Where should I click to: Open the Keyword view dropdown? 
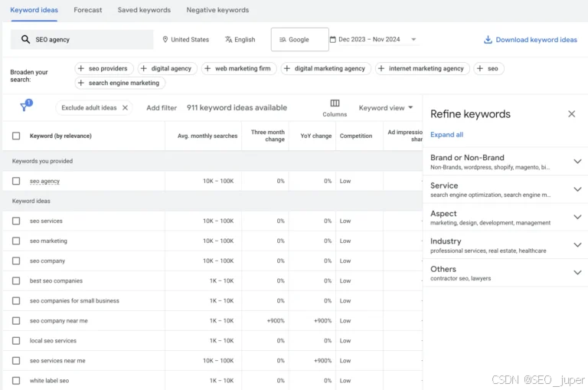click(386, 108)
